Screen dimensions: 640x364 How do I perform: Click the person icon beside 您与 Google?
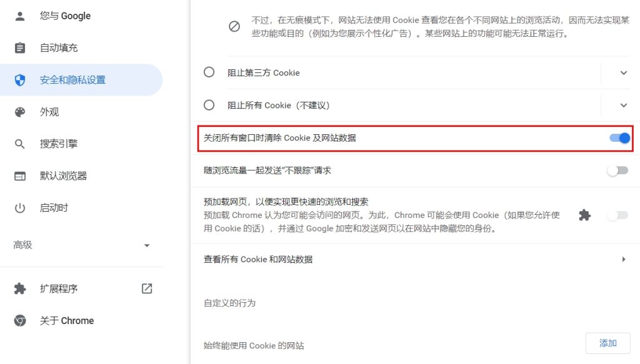coord(19,16)
